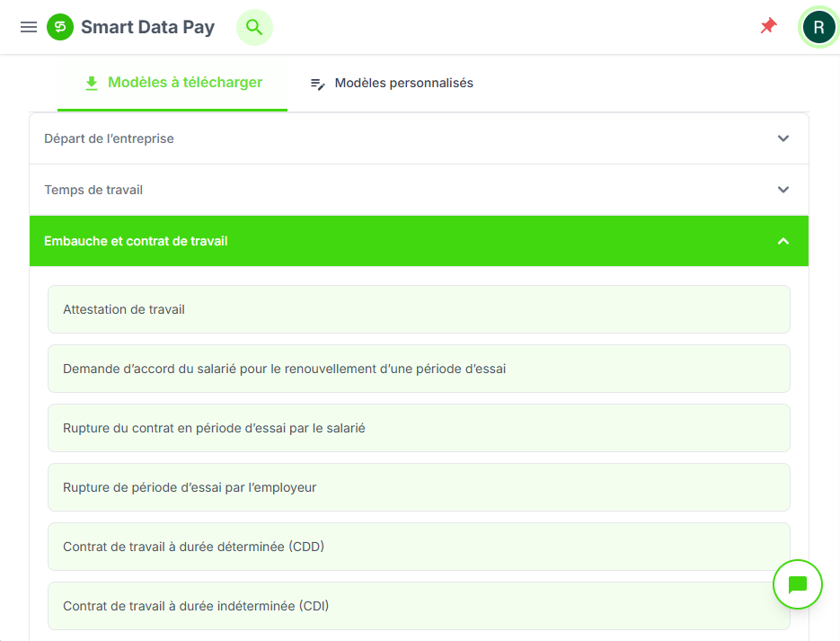Expand the Temps de travail section

(x=419, y=190)
